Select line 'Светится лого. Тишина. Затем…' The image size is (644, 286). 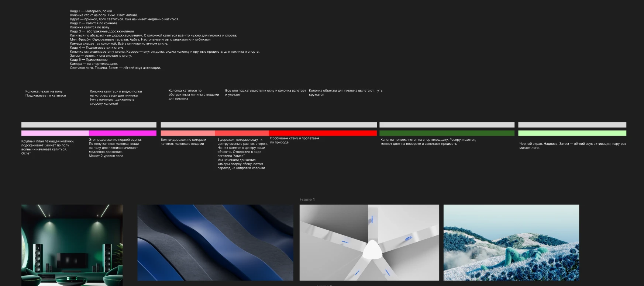115,68
